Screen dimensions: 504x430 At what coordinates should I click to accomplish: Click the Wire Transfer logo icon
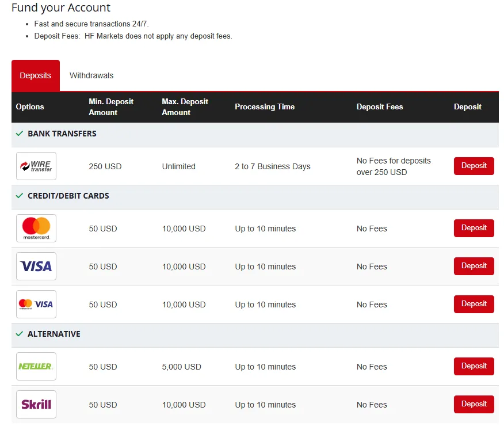coord(36,166)
